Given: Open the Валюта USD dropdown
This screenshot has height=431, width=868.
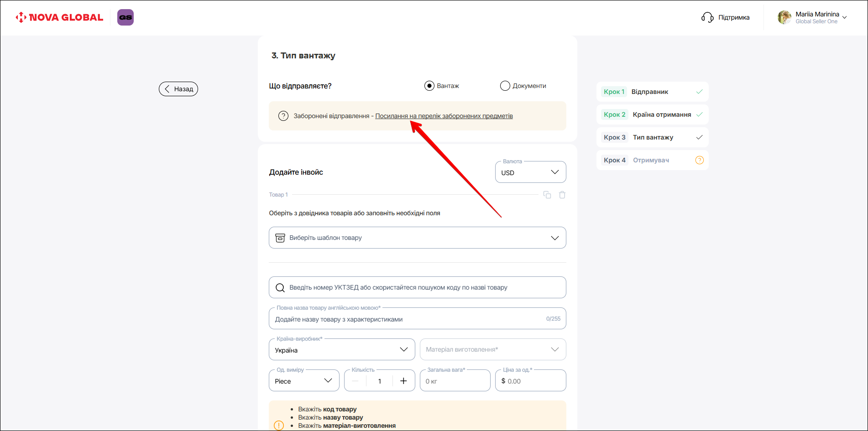Looking at the screenshot, I should tap(530, 172).
